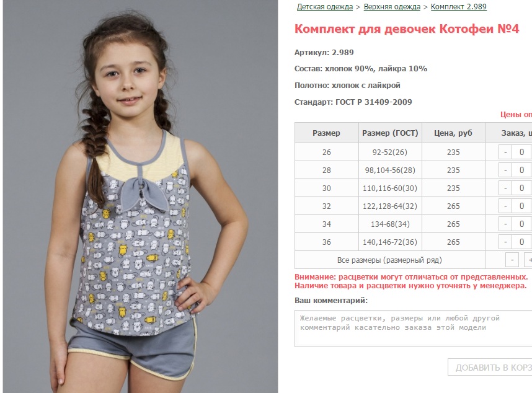
Task: Select the quantity field for size 30
Action: (522, 188)
